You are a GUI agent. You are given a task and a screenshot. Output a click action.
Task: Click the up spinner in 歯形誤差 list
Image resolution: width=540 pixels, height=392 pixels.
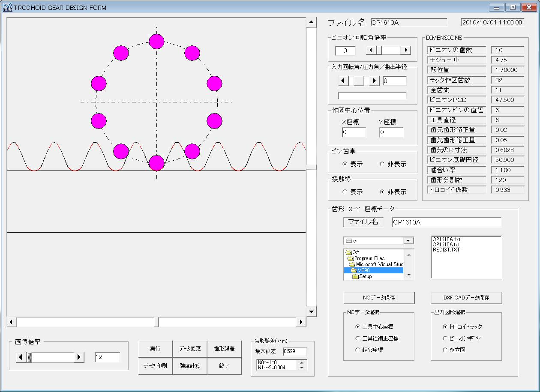click(x=302, y=362)
